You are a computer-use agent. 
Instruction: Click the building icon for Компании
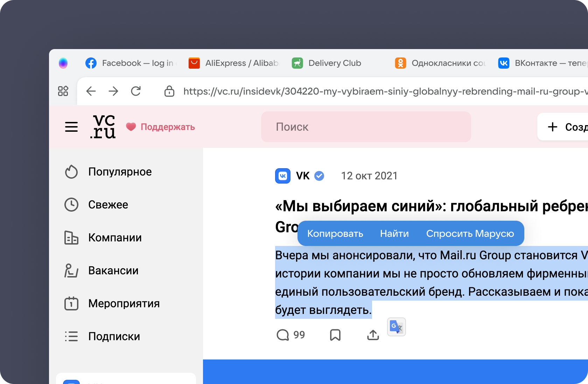tap(71, 238)
